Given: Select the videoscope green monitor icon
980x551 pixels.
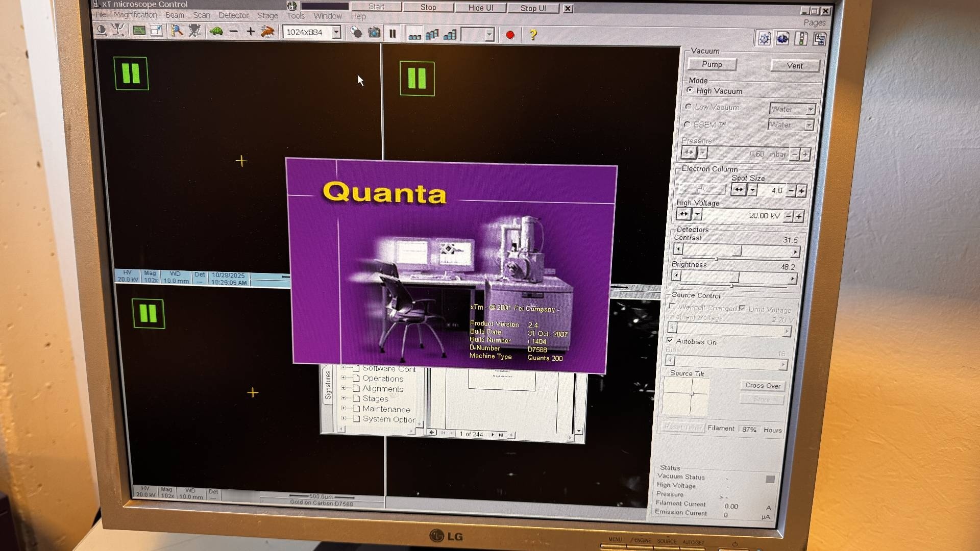Looking at the screenshot, I should 139,31.
